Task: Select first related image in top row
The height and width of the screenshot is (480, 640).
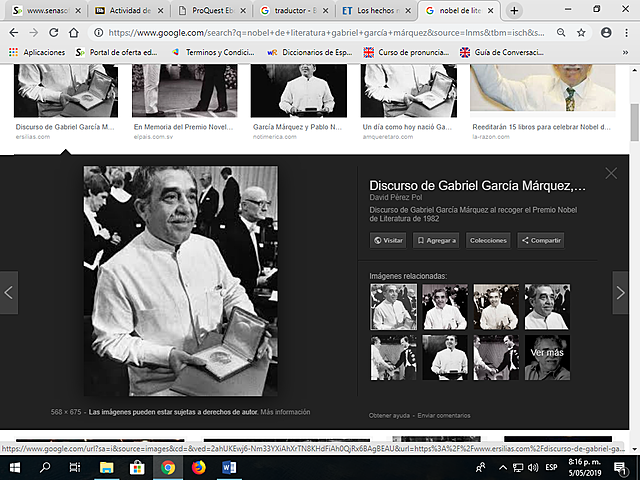Action: pyautogui.click(x=393, y=307)
